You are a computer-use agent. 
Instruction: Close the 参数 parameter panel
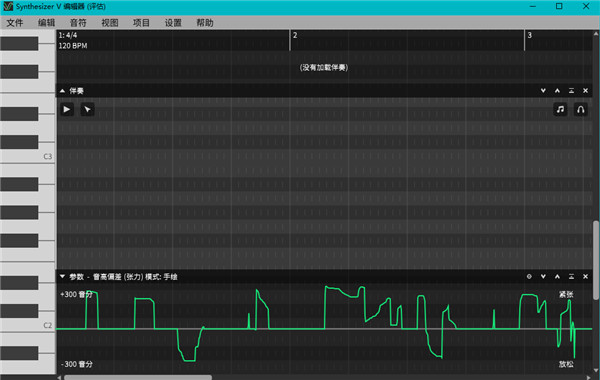coord(585,276)
